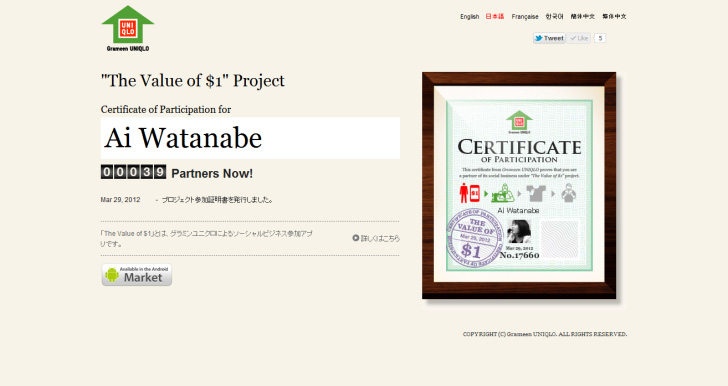Select the 日本語 language link
The image size is (728, 386).
(495, 17)
